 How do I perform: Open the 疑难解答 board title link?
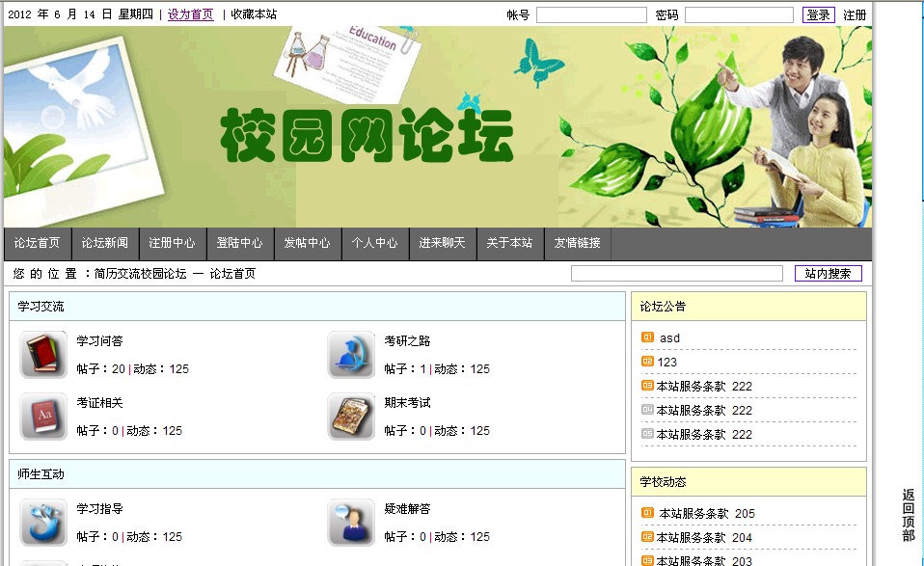(407, 509)
